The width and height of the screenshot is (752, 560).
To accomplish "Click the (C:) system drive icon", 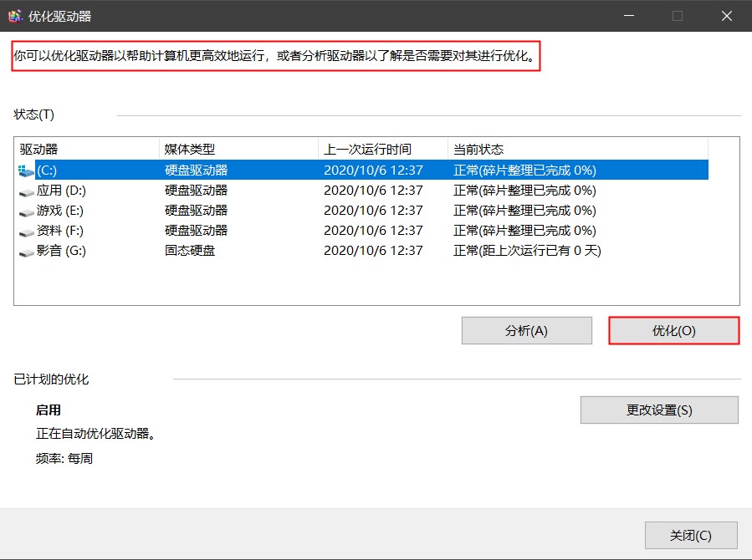I will 28,170.
